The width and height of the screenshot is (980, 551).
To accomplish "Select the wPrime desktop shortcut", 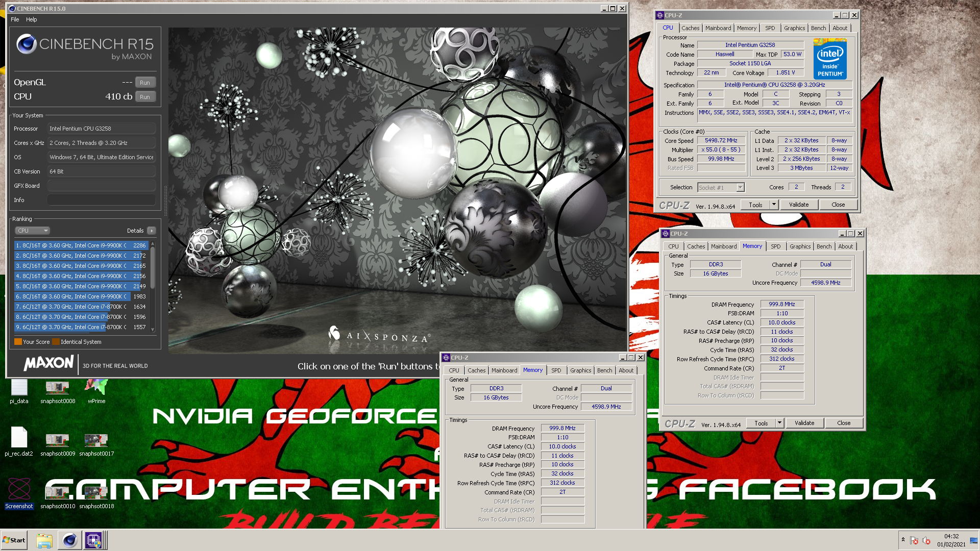I will point(96,391).
